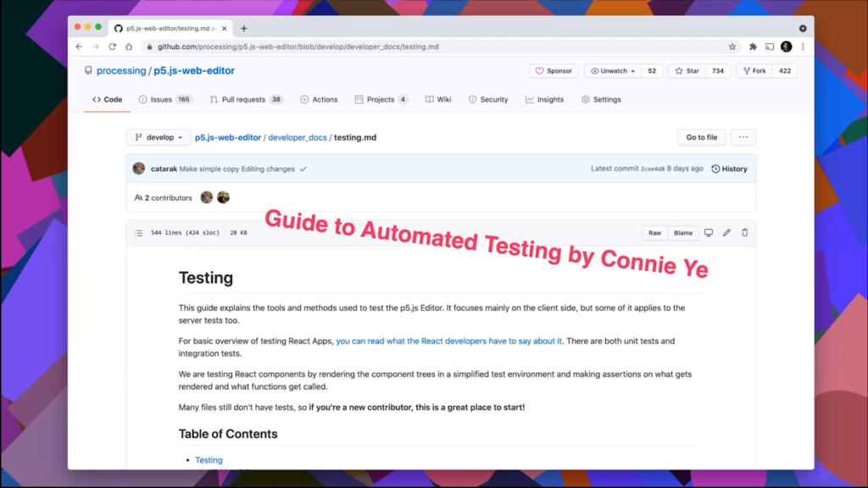
Task: Toggle the file outline list icon
Action: tap(139, 233)
